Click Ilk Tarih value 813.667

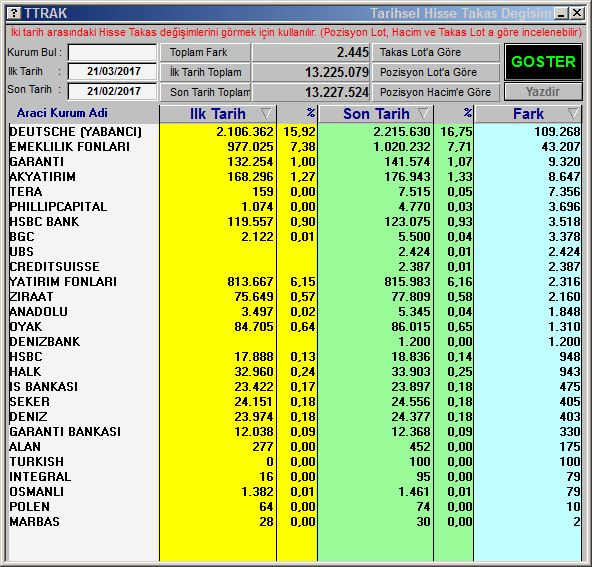click(x=250, y=282)
